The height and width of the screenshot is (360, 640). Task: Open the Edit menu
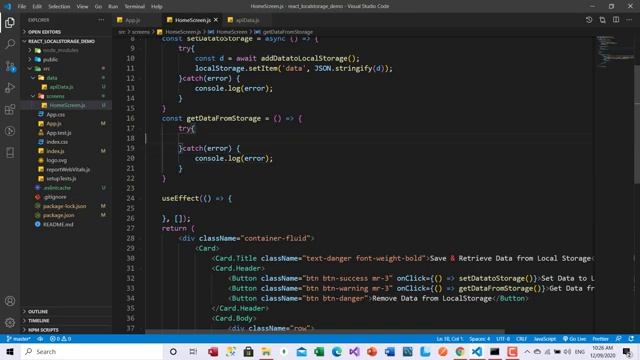tap(37, 6)
